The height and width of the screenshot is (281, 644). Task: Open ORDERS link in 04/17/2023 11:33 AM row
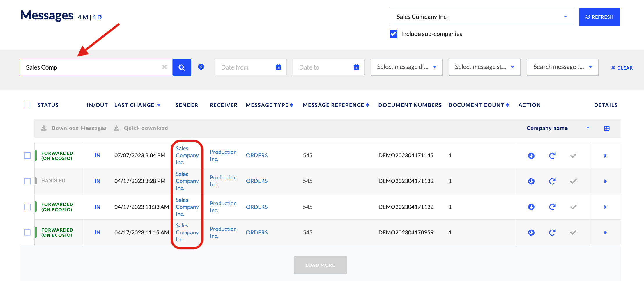click(x=257, y=207)
